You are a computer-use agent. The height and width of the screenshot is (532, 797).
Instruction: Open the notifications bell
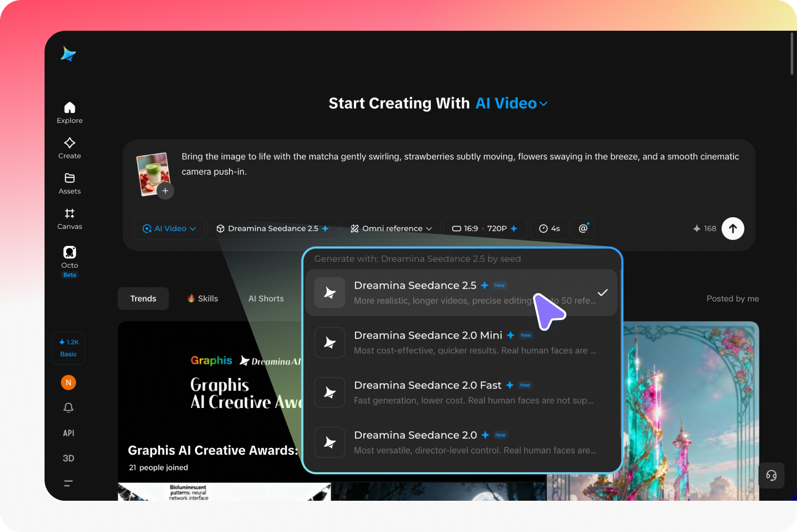click(68, 407)
